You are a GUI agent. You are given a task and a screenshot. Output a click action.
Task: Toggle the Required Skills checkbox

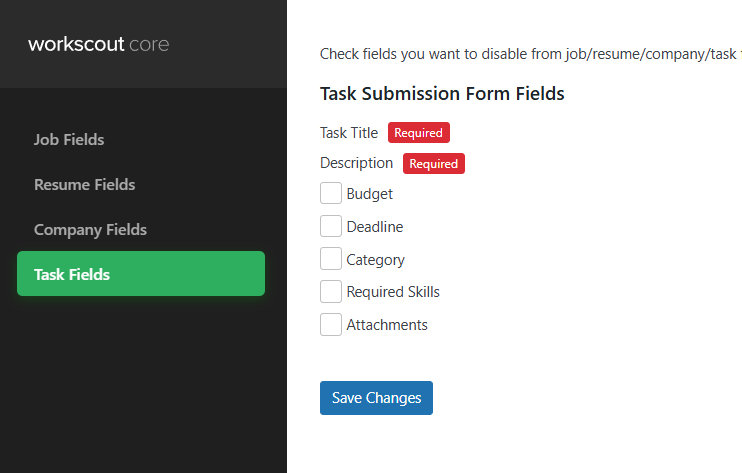click(331, 292)
